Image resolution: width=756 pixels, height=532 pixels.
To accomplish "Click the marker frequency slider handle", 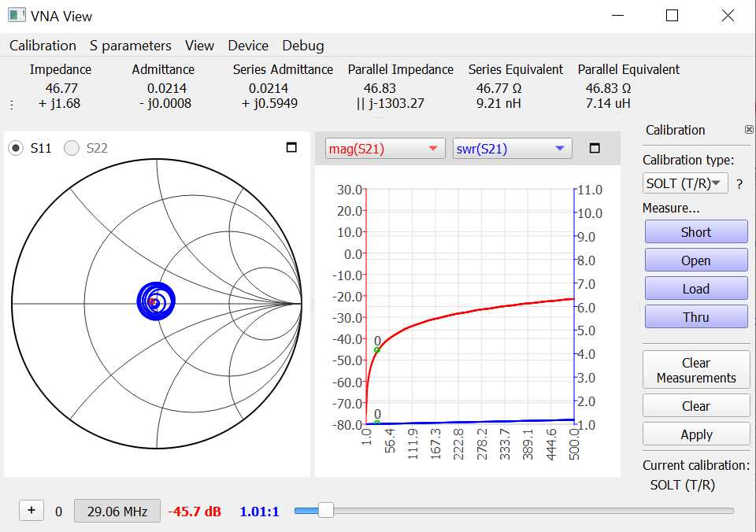I will click(x=326, y=510).
